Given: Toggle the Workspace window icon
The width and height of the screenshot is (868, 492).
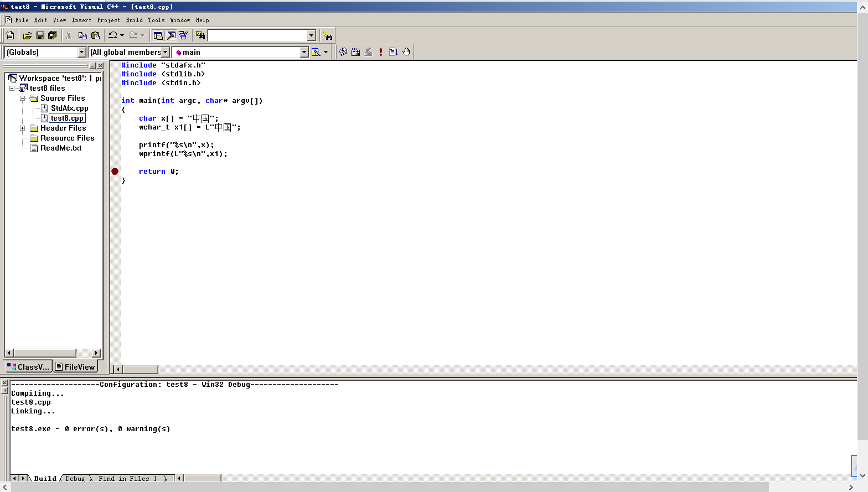Looking at the screenshot, I should pyautogui.click(x=158, y=35).
